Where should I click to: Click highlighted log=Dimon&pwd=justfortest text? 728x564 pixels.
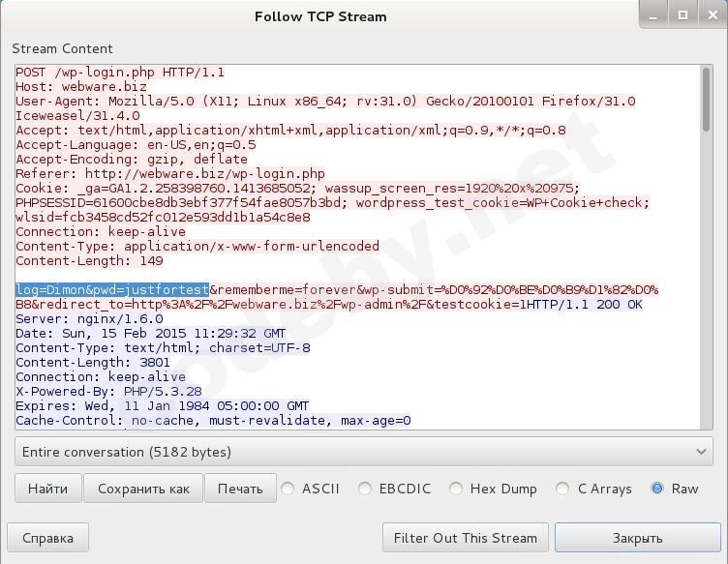[112, 290]
